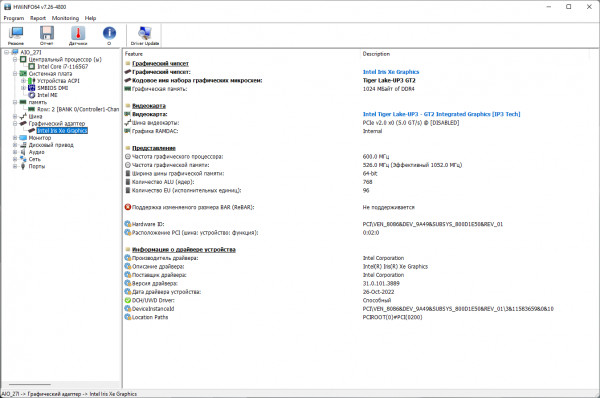600x398 pixels.
Task: Select Графический адаптер tree item
Action: [x=57, y=124]
